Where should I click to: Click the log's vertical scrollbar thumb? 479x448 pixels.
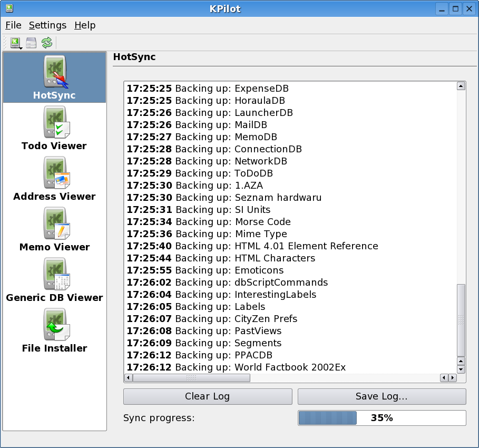(x=461, y=320)
